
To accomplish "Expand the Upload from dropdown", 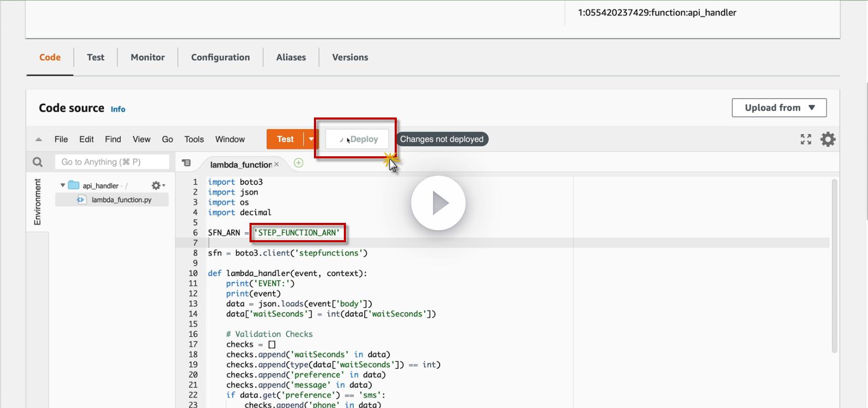I will (779, 108).
